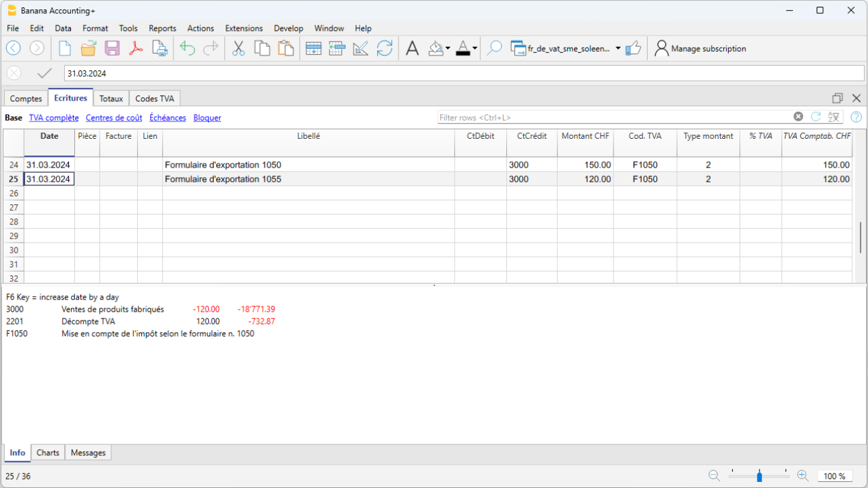This screenshot has width=868, height=488.
Task: Select Libellé cell 'Formulaire d'exportation 1055'
Action: pyautogui.click(x=308, y=179)
